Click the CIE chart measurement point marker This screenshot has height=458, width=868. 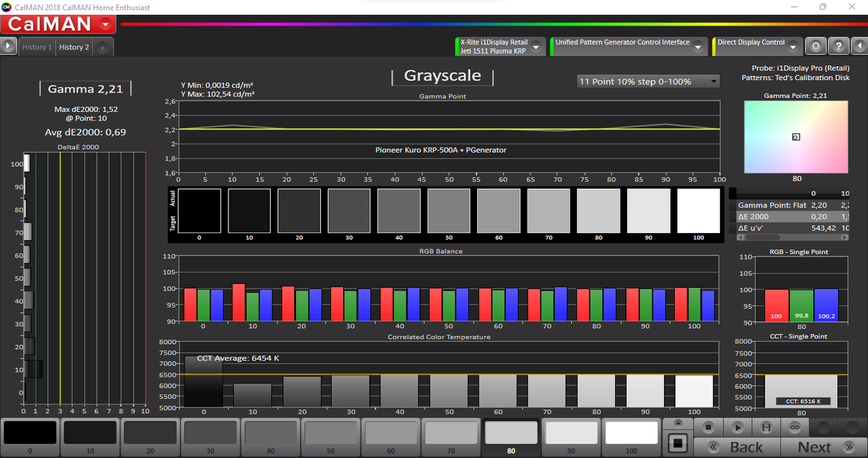coord(796,137)
